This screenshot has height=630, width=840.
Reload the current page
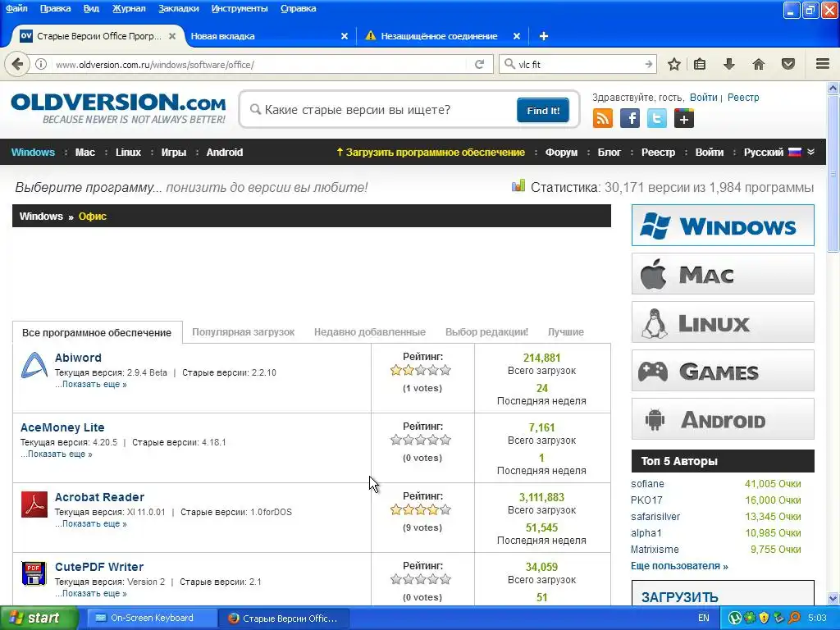479,64
